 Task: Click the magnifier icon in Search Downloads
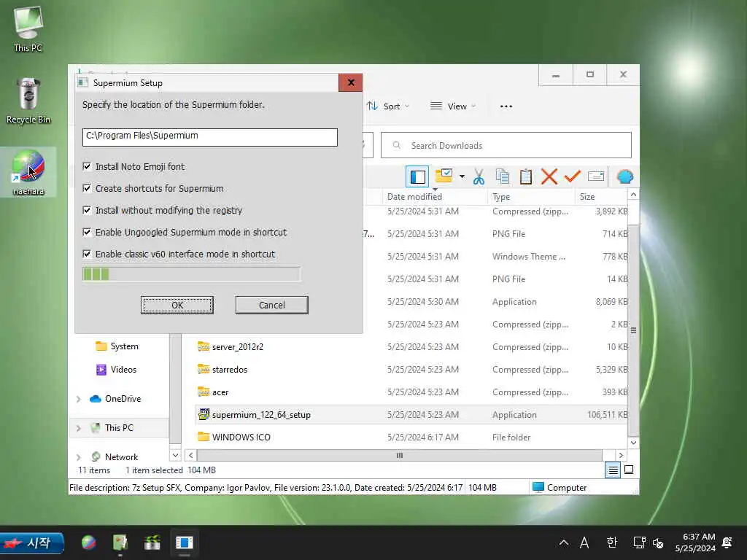coord(396,145)
